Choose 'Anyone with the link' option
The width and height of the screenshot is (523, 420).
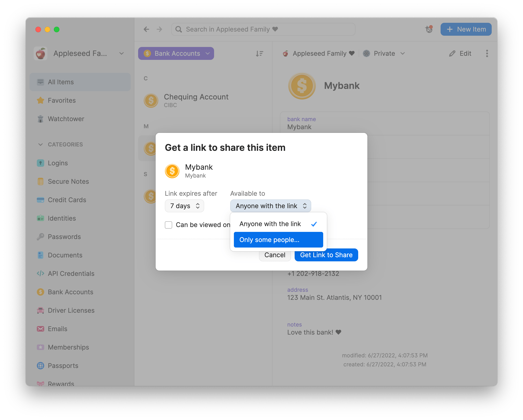(x=278, y=224)
